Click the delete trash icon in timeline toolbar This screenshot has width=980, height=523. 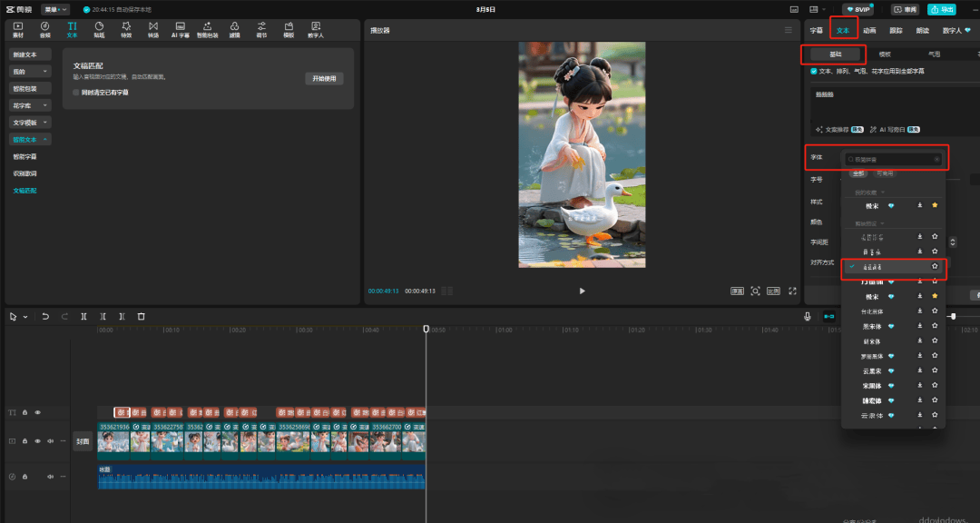coord(141,316)
